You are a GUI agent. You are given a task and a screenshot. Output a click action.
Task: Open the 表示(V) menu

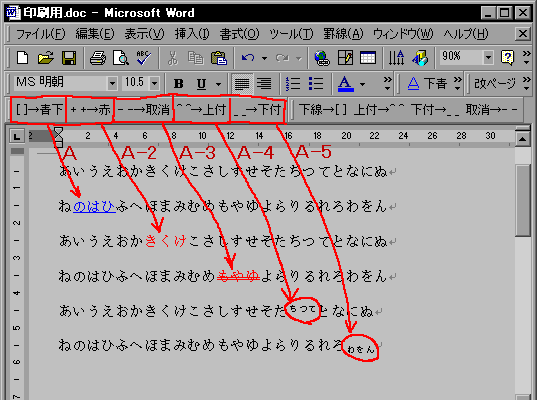144,34
